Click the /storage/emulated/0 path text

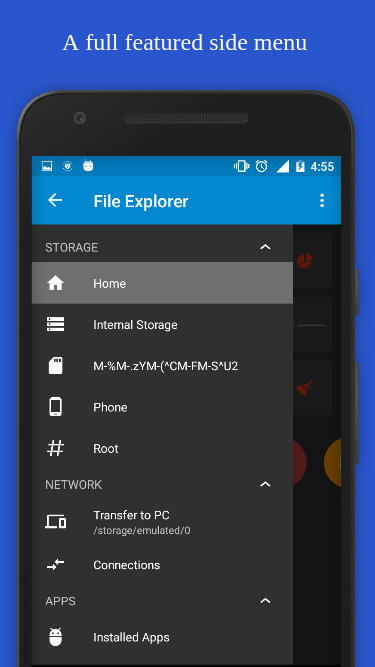(x=142, y=531)
